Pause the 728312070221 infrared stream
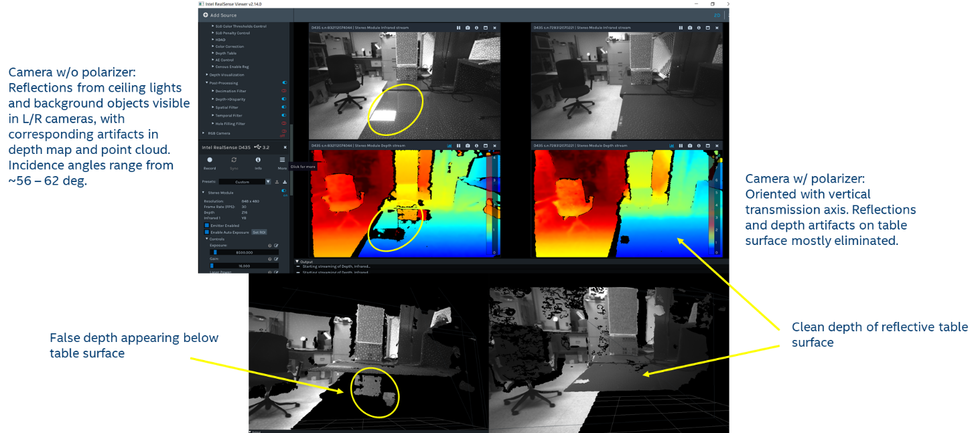Image resolution: width=980 pixels, height=433 pixels. click(681, 27)
